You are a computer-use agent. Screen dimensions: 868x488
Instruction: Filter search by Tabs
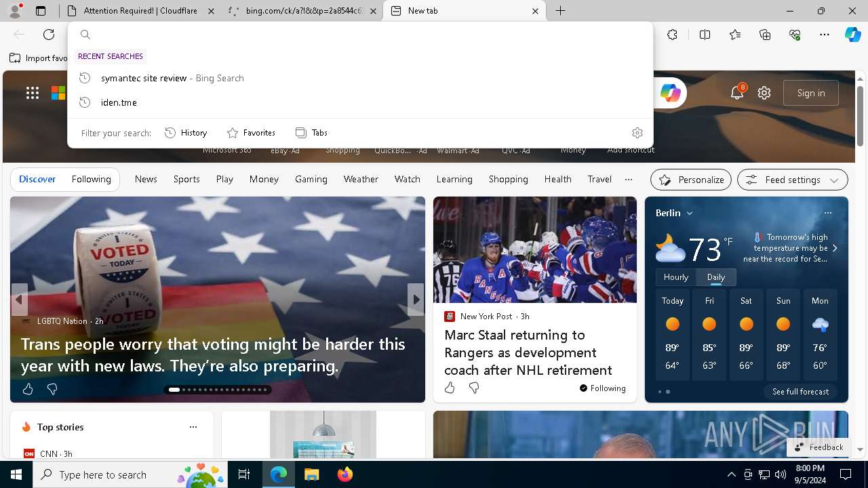click(x=311, y=133)
